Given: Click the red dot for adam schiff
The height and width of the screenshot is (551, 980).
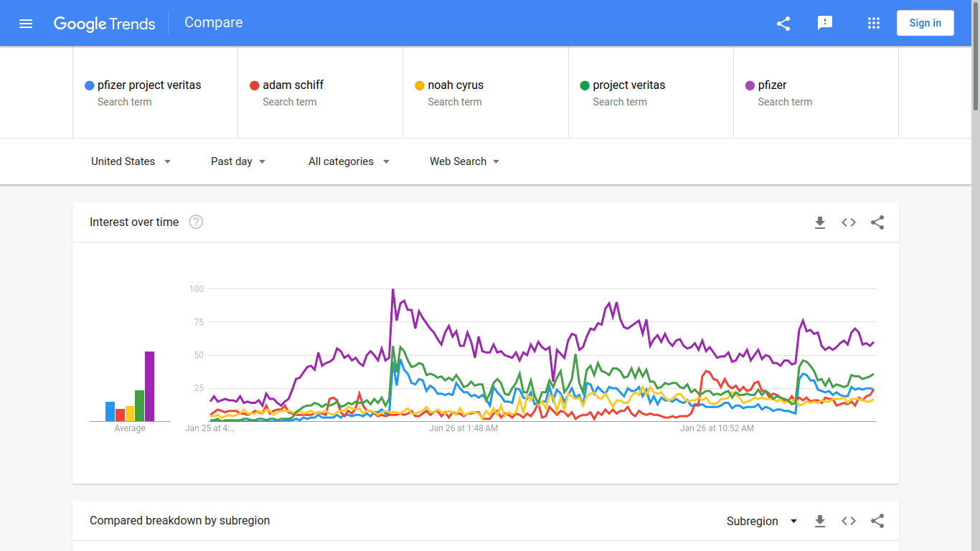Looking at the screenshot, I should point(255,85).
